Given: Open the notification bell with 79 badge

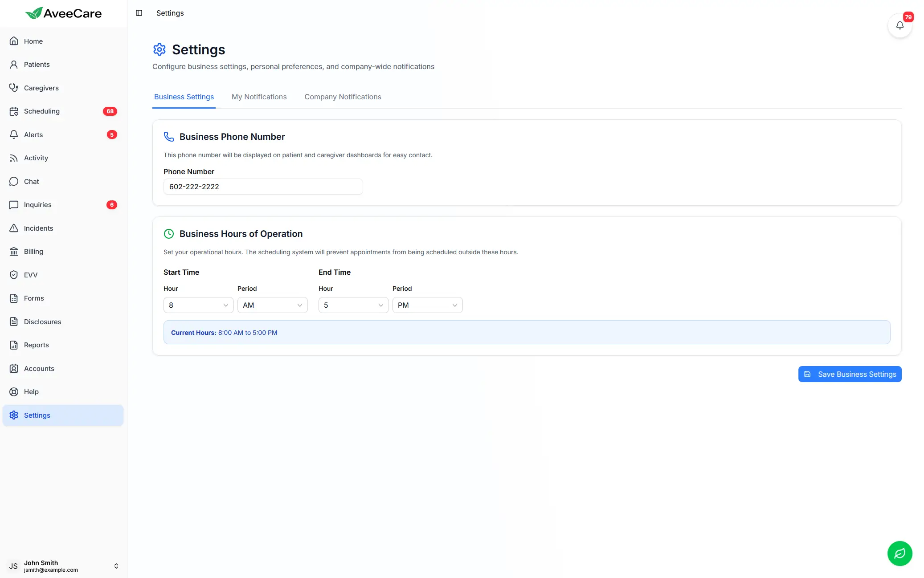Looking at the screenshot, I should click(900, 25).
